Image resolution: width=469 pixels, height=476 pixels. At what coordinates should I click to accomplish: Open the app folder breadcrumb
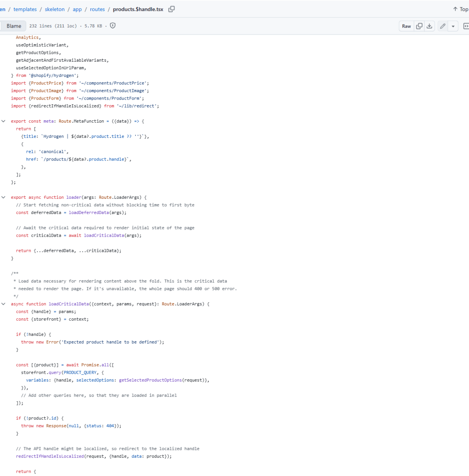pyautogui.click(x=77, y=9)
